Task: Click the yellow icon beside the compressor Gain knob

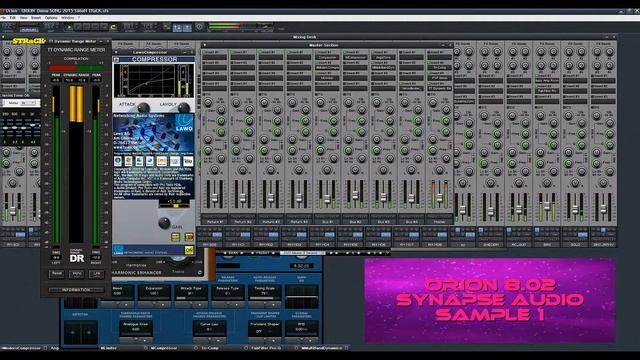Action: [x=176, y=237]
